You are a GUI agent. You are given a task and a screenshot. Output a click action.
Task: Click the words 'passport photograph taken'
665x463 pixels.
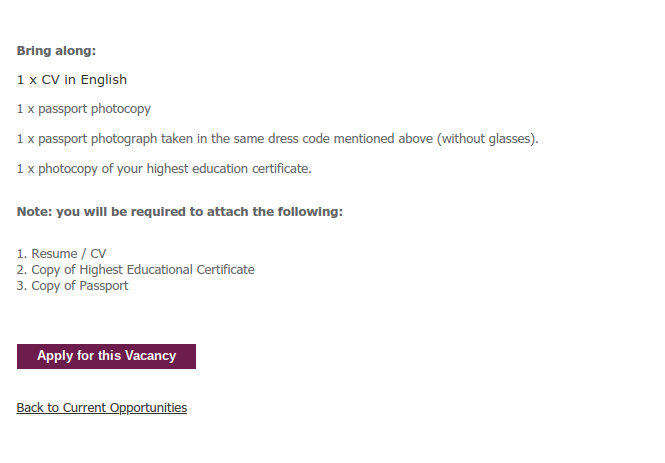click(x=116, y=139)
